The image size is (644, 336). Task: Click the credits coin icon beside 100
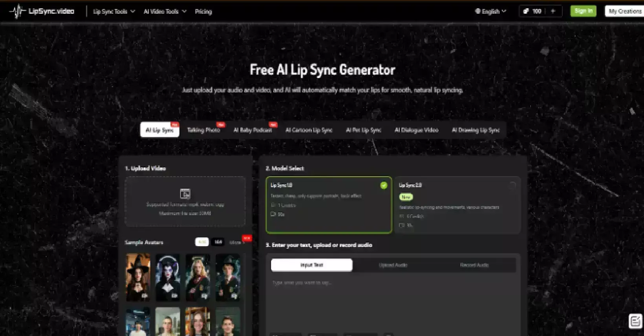point(526,11)
